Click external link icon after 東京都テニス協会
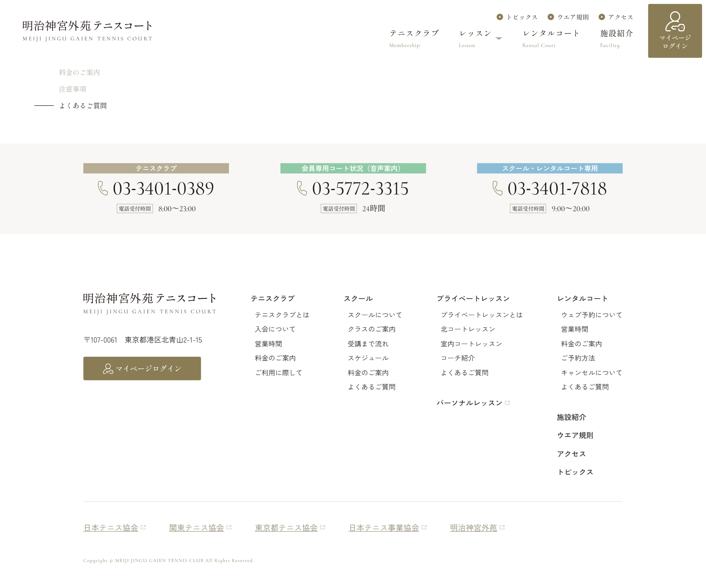Image resolution: width=706 pixels, height=588 pixels. tap(323, 527)
